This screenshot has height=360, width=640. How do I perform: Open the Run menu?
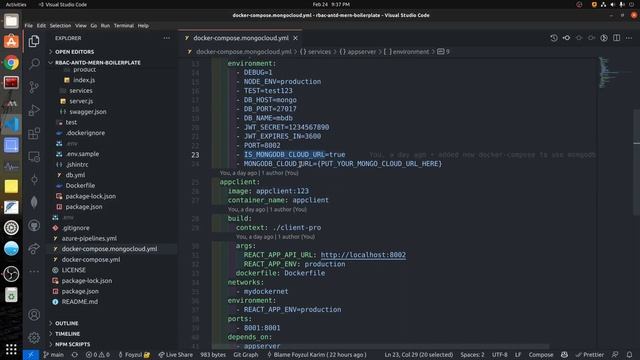(105, 26)
